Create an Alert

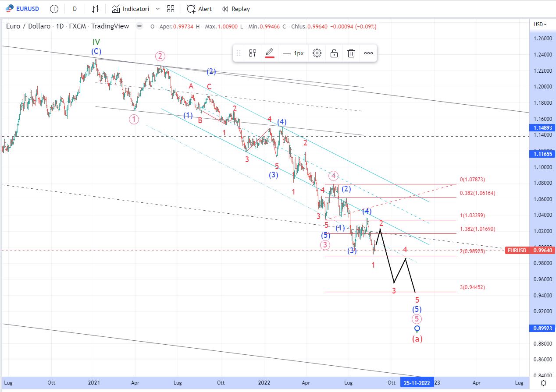tap(199, 9)
